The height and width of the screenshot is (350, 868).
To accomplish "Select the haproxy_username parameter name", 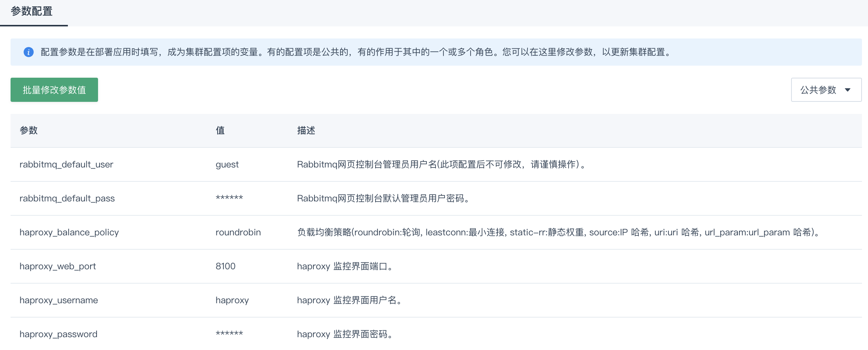I will pyautogui.click(x=59, y=300).
